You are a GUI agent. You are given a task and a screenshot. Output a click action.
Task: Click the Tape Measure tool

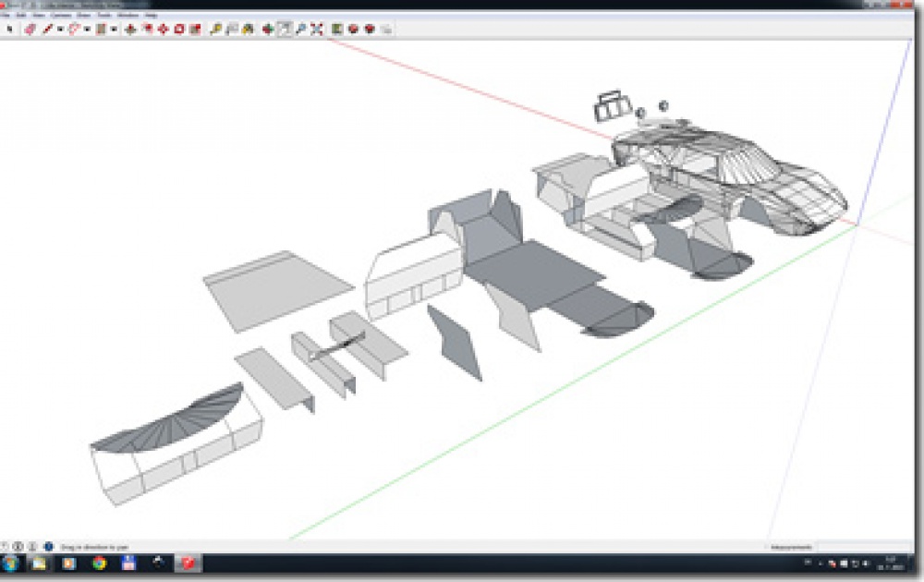click(x=215, y=29)
